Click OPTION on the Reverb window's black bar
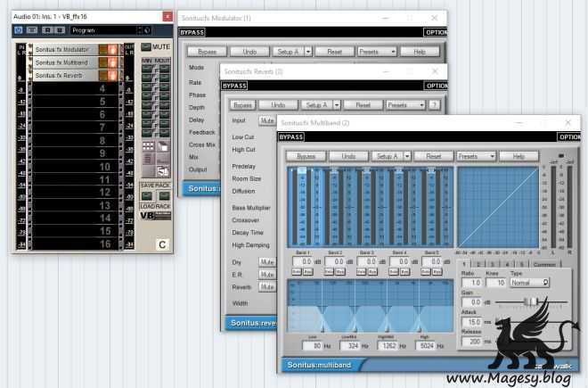This screenshot has height=388, width=588. [x=436, y=86]
